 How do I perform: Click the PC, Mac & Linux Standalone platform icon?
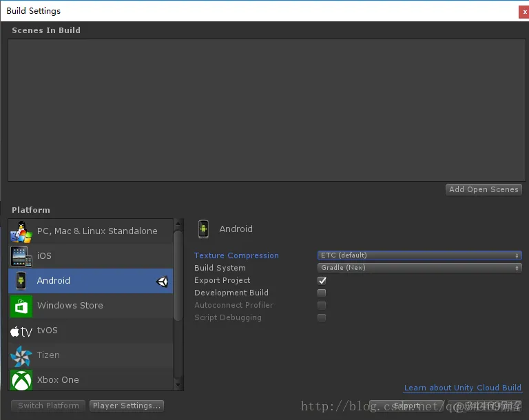click(21, 232)
